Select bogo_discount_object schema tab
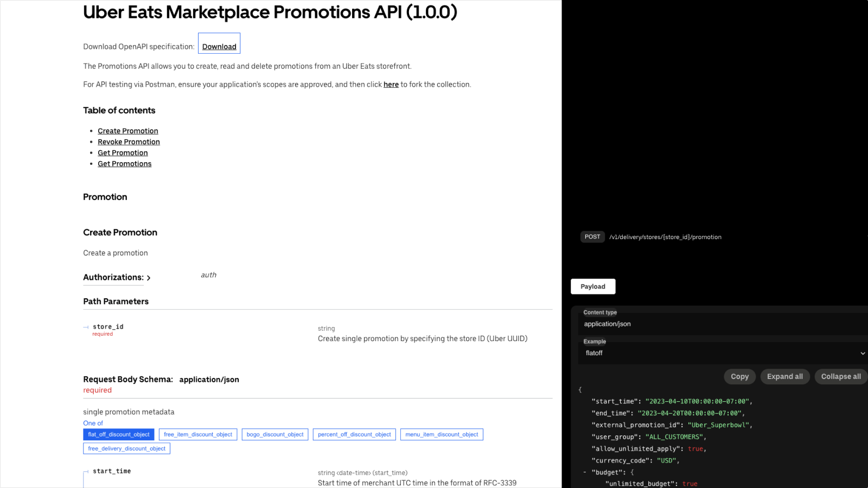 point(275,434)
